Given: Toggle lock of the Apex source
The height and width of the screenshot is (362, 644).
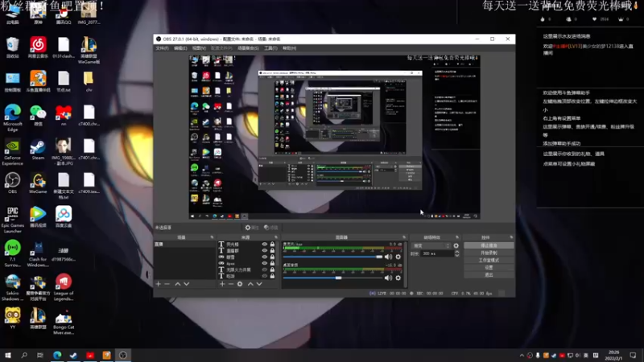Looking at the screenshot, I should (272, 264).
